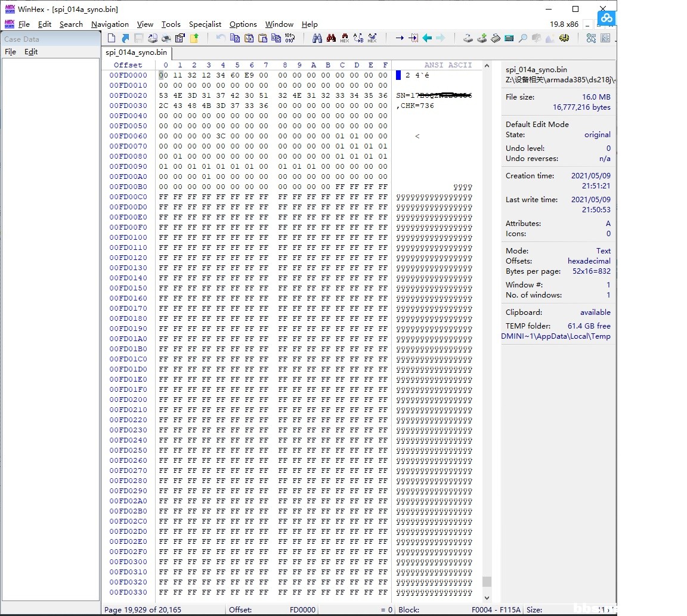Click the Open file blue arrow icon

[125, 38]
